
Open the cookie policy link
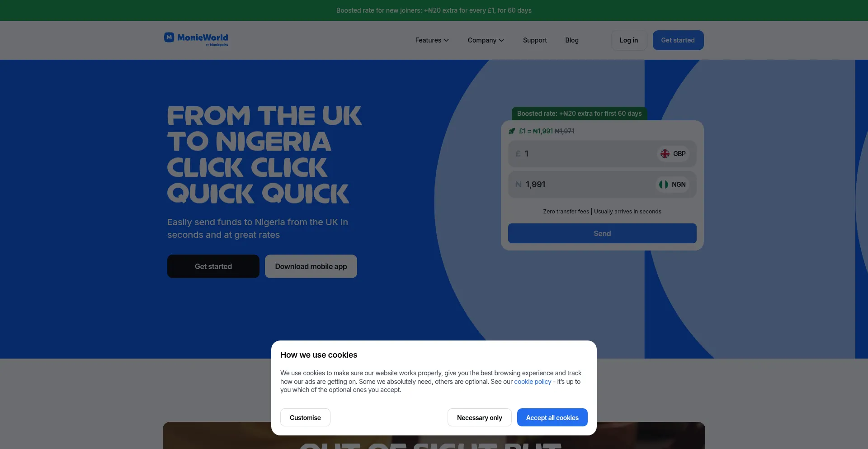point(533,382)
